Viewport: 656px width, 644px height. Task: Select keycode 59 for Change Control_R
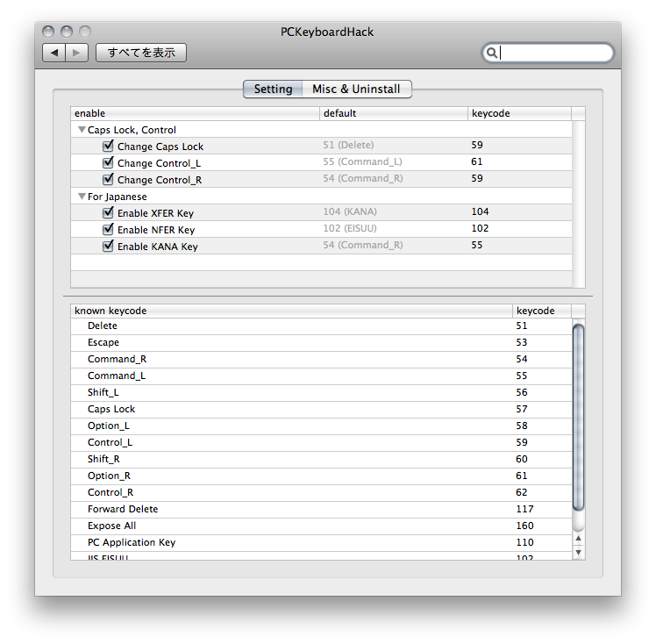tap(477, 179)
